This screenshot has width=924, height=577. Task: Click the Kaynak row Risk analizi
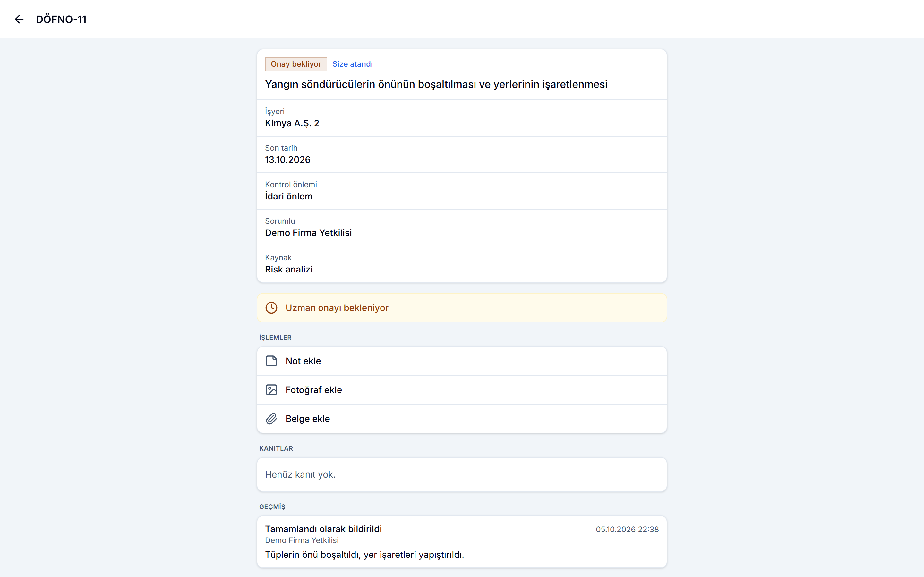(x=462, y=264)
